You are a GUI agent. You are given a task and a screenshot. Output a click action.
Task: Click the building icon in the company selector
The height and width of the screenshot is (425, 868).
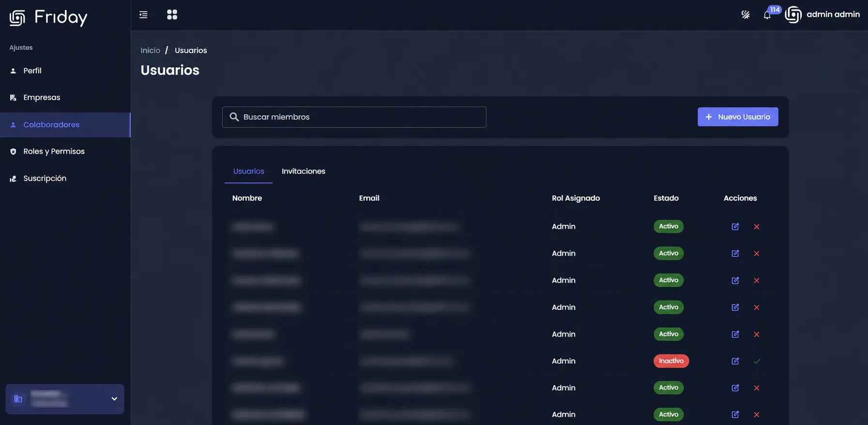point(18,399)
